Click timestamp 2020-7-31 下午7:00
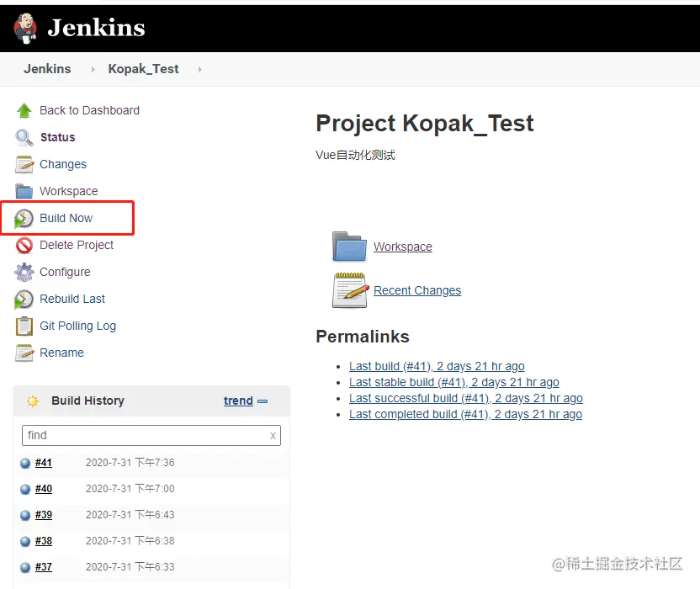The image size is (700, 589). tap(130, 489)
